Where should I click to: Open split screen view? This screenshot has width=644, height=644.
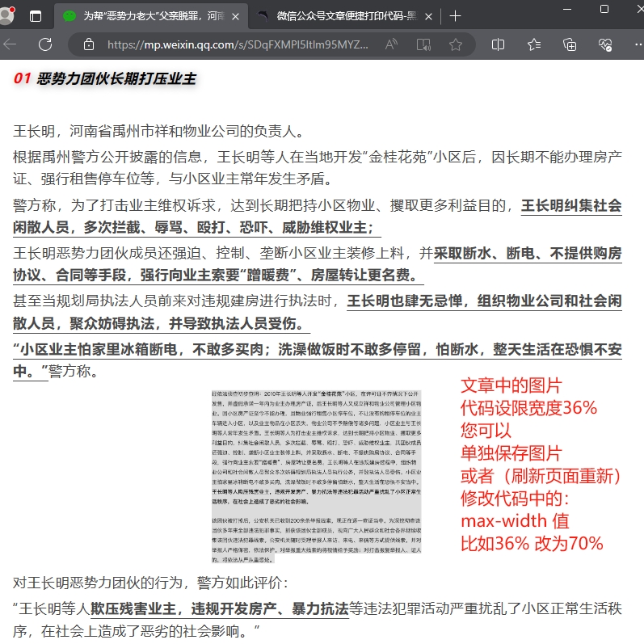click(498, 44)
